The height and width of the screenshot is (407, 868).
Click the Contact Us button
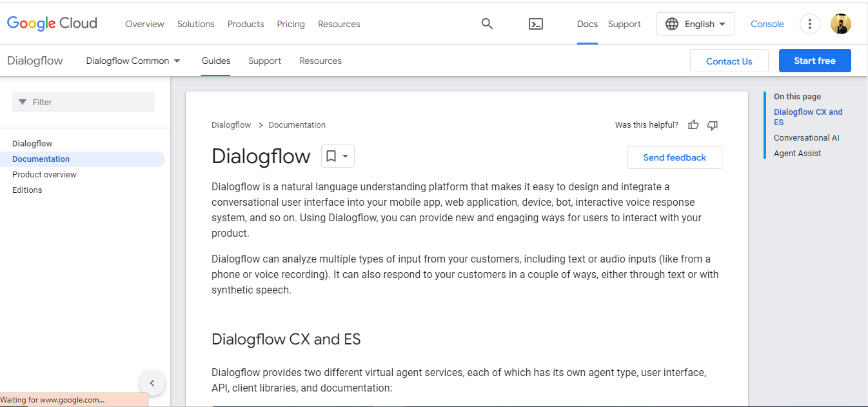729,61
